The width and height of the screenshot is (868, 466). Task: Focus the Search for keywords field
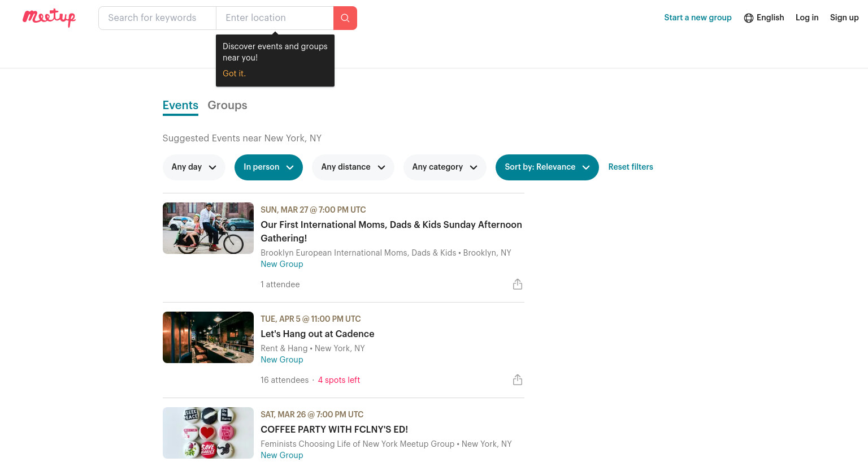(x=157, y=18)
